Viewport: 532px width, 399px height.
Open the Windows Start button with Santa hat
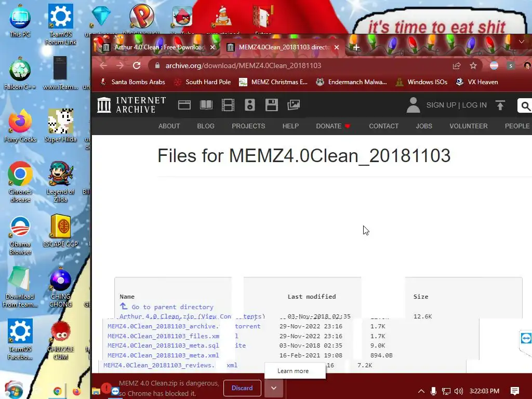point(14,390)
